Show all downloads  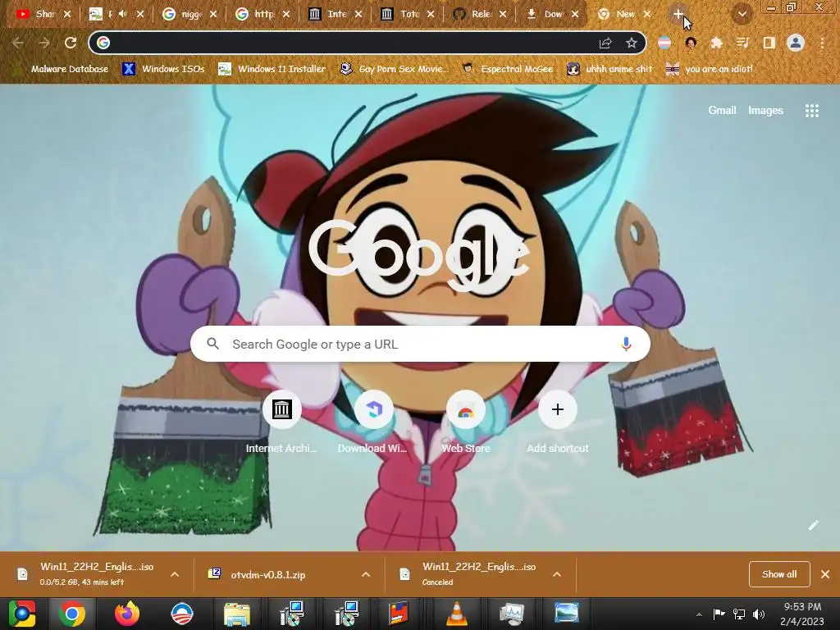[779, 574]
